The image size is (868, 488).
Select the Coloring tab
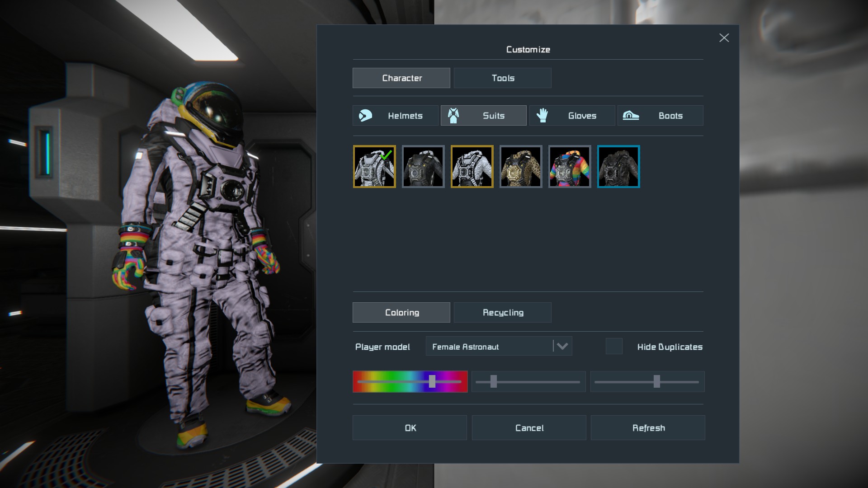pos(401,313)
